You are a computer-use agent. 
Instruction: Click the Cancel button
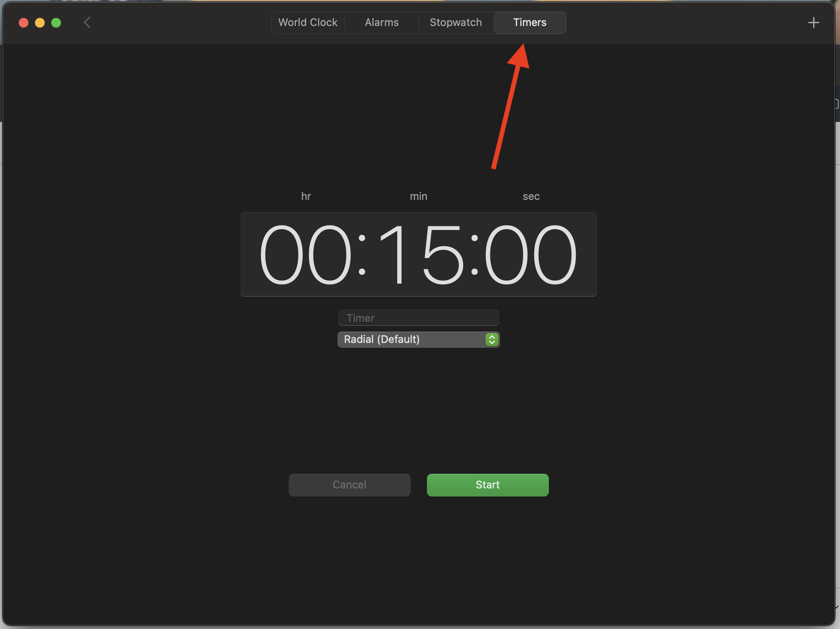click(x=349, y=485)
